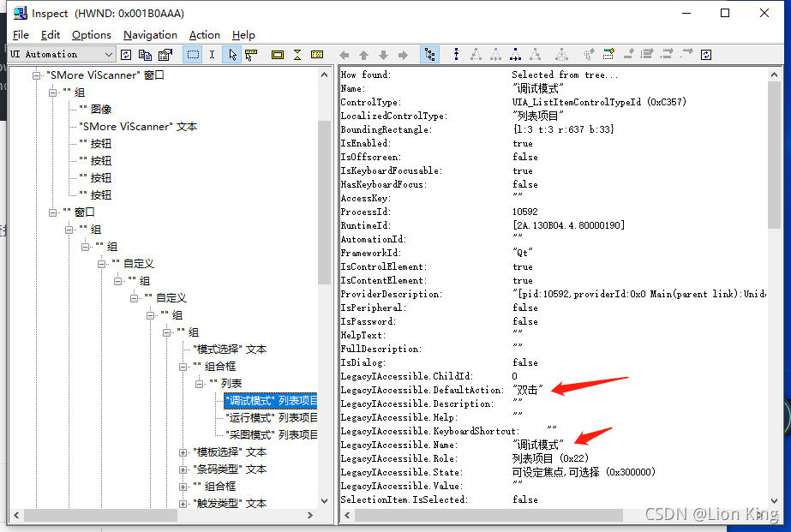Click the ProcessId value 10592
Image resolution: width=791 pixels, height=532 pixels.
[525, 212]
